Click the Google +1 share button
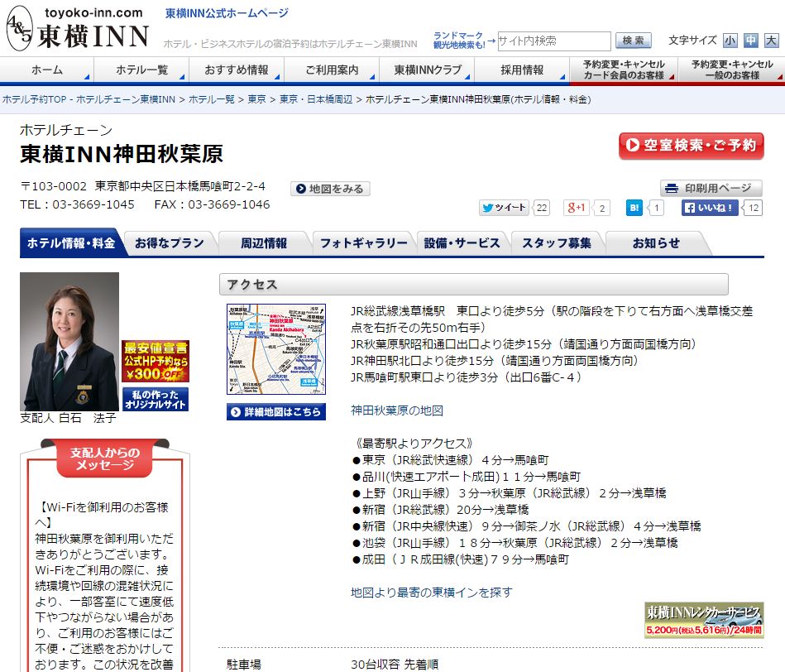This screenshot has height=672, width=785. point(577,208)
